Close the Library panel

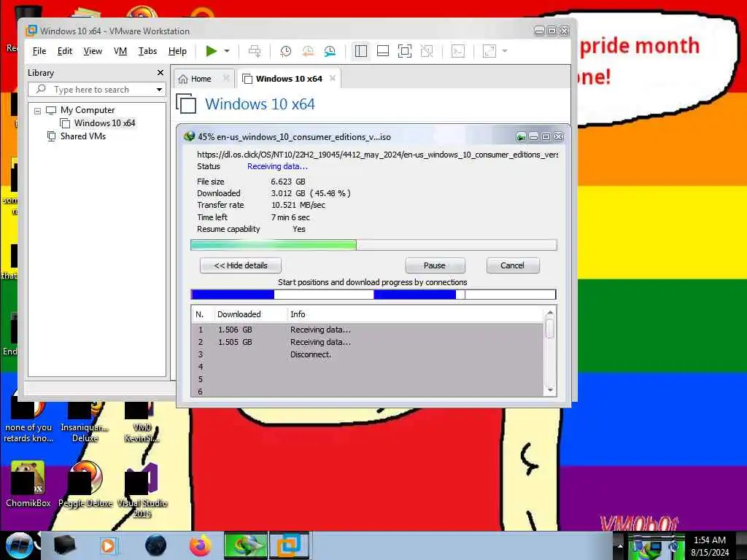pyautogui.click(x=160, y=72)
